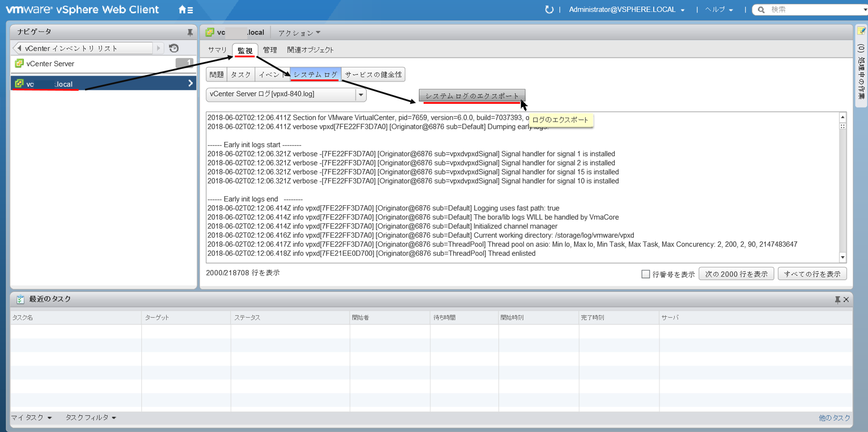The width and height of the screenshot is (868, 432).
Task: Sort by Task Name column header
Action: (76, 318)
